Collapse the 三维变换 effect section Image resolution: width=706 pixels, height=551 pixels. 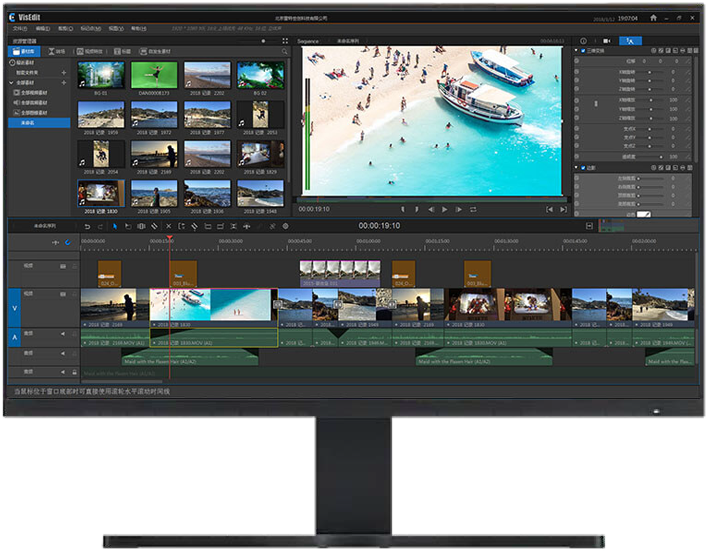pyautogui.click(x=577, y=50)
